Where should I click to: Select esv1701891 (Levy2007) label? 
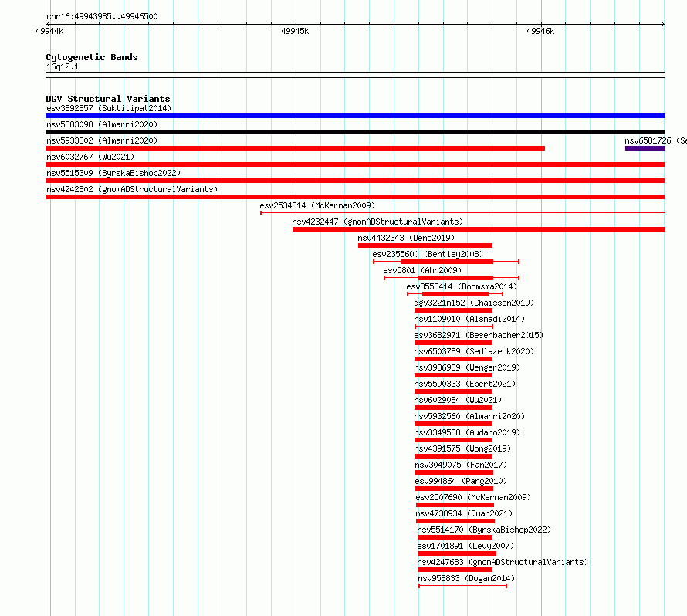click(x=465, y=546)
